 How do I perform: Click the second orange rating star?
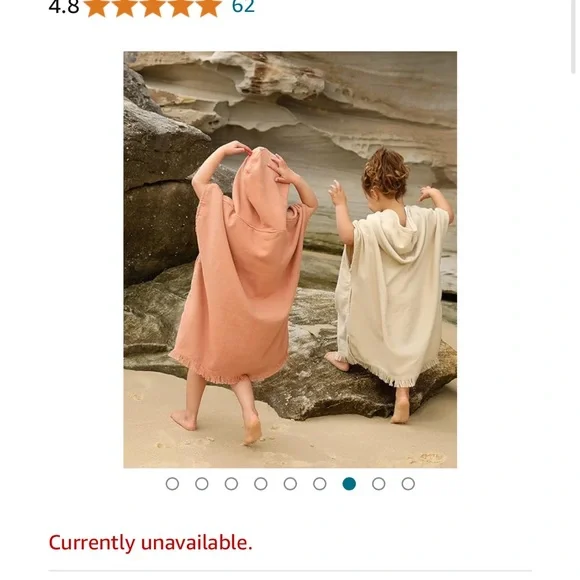coord(125,7)
